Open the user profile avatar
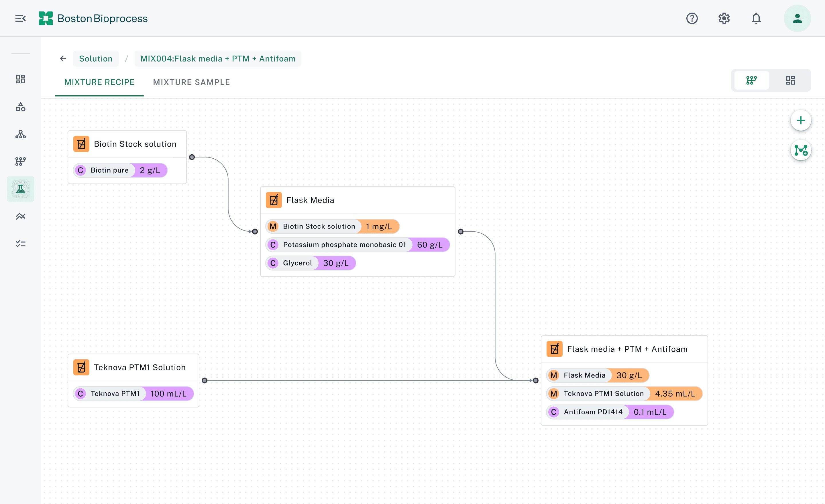The height and width of the screenshot is (504, 825). (797, 18)
